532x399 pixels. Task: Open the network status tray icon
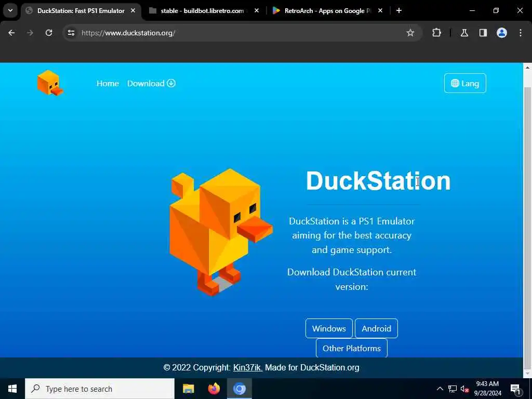coord(453,389)
